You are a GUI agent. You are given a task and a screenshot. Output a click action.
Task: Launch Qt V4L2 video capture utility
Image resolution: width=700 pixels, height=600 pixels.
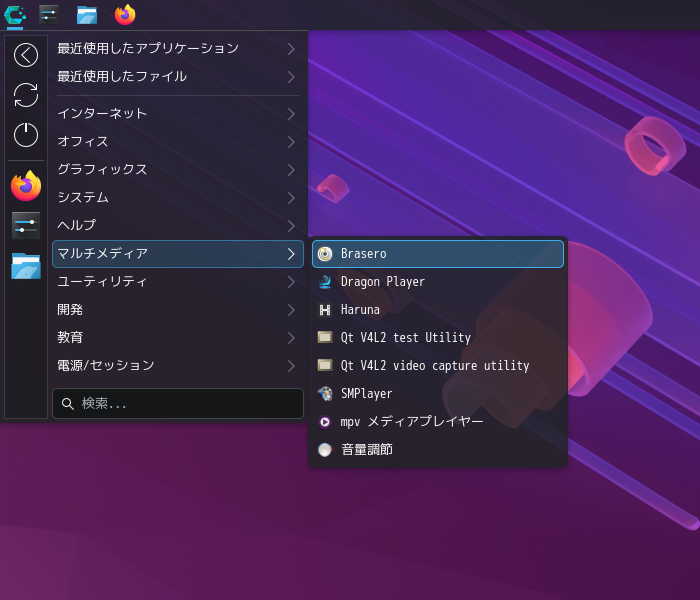(438, 366)
